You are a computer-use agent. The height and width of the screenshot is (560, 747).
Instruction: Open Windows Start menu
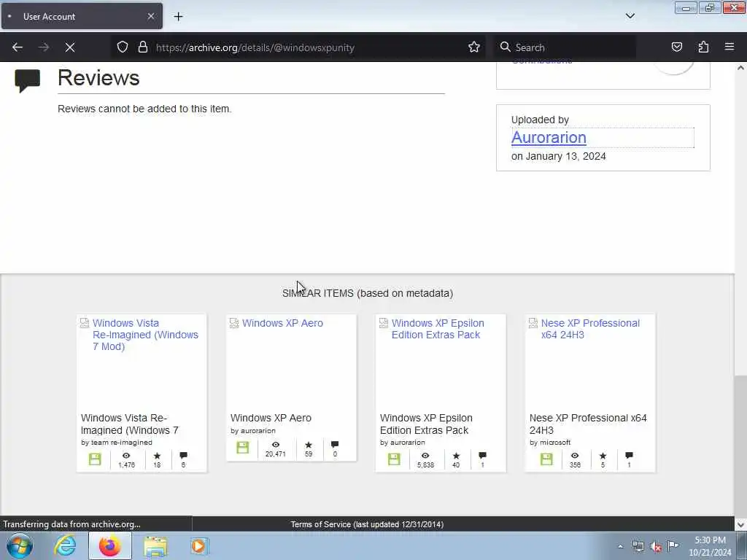[20, 545]
